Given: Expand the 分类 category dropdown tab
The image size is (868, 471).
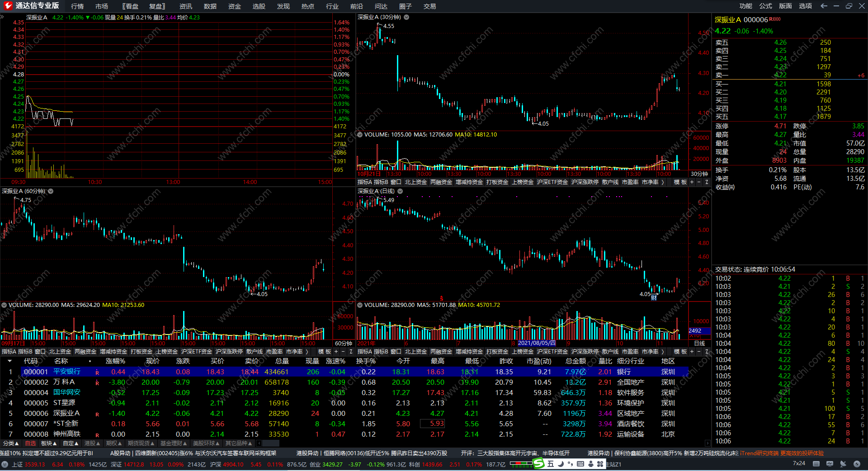Looking at the screenshot, I should (x=11, y=443).
